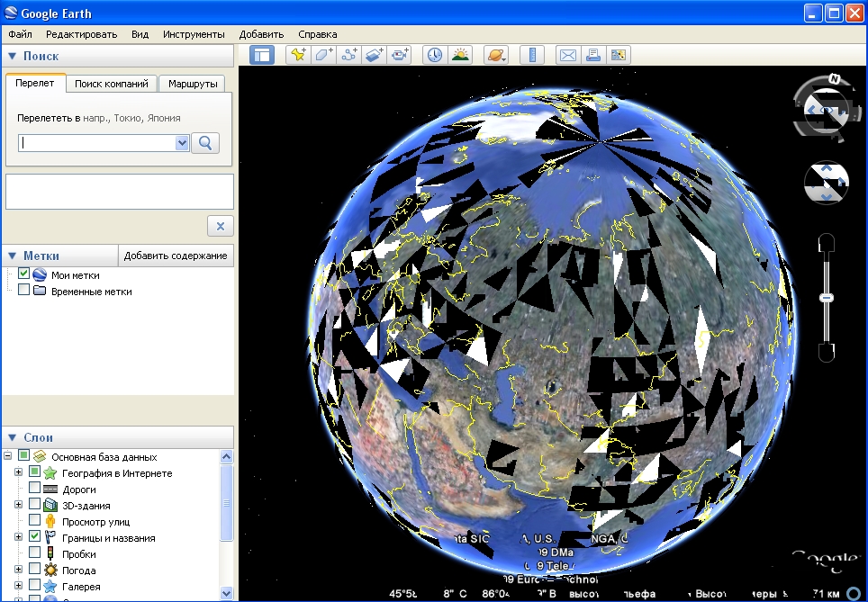Open the ruler measurement tool
This screenshot has width=868, height=602.
click(532, 55)
